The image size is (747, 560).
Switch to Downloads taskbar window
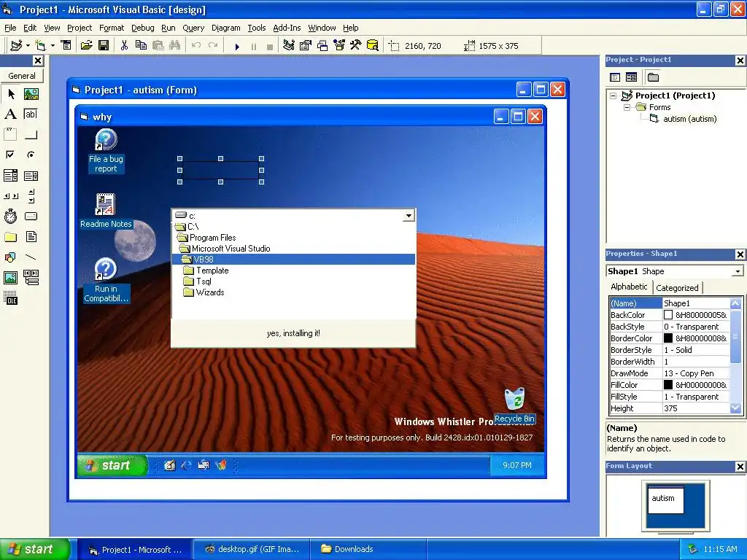[x=368, y=550]
